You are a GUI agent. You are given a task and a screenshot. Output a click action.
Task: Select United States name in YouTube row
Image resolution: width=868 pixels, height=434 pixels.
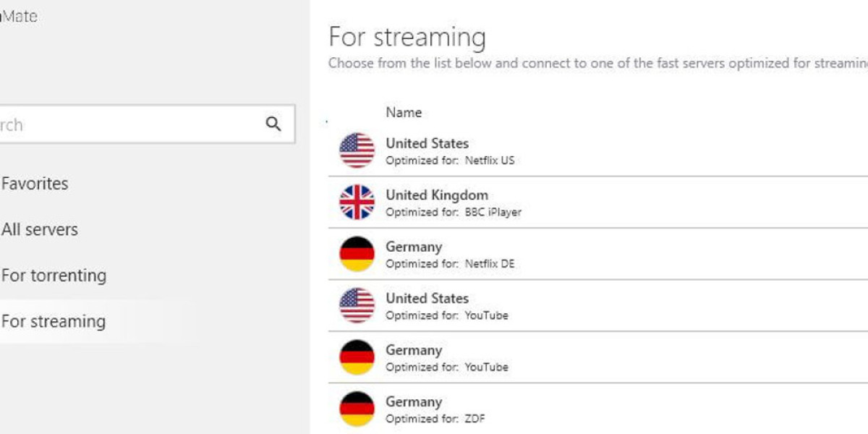point(427,298)
